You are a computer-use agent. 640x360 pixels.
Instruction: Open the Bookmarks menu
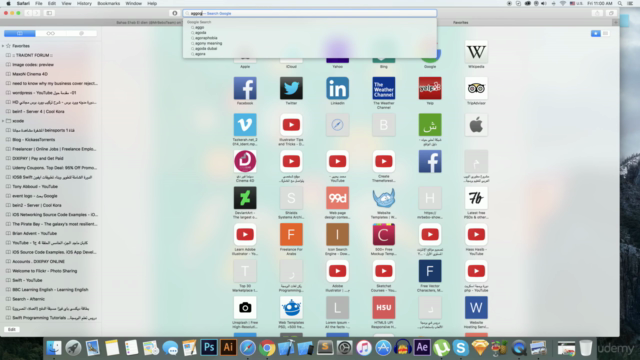pyautogui.click(x=108, y=3)
